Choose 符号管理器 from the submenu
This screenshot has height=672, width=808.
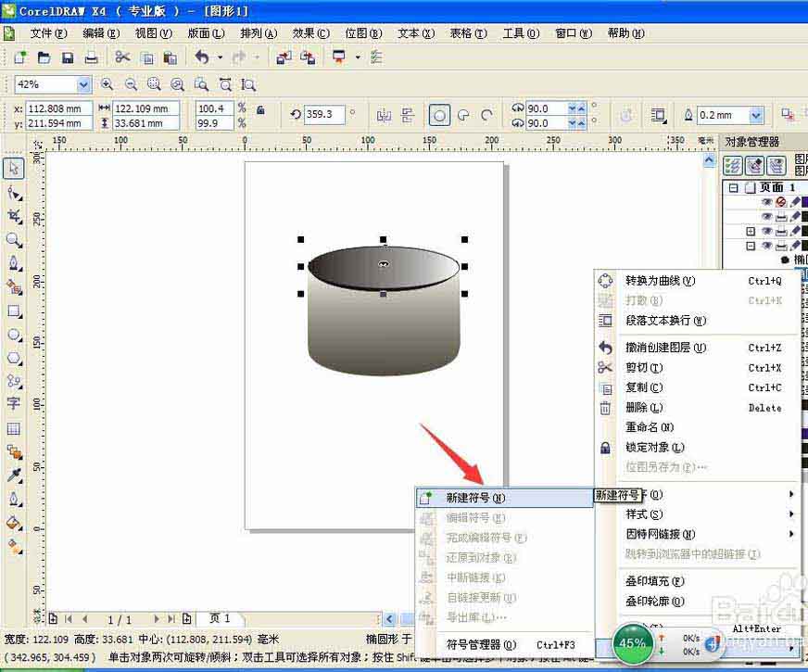pos(505,645)
